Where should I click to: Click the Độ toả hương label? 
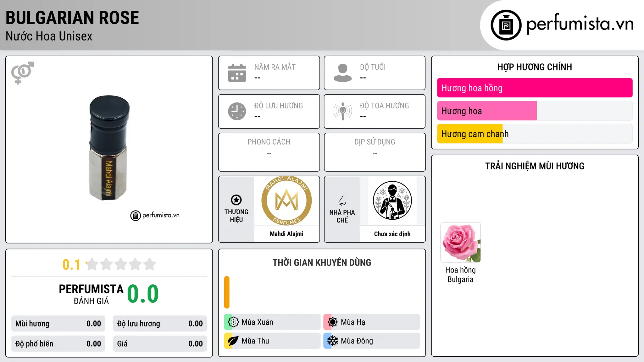(384, 106)
